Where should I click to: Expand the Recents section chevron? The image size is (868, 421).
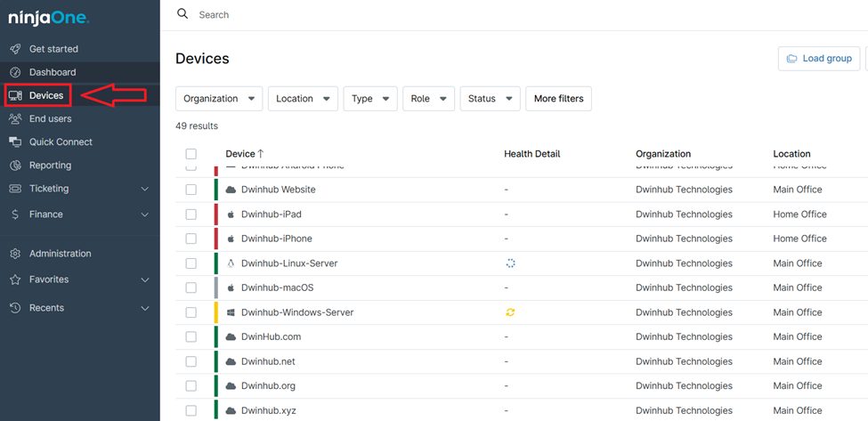145,308
